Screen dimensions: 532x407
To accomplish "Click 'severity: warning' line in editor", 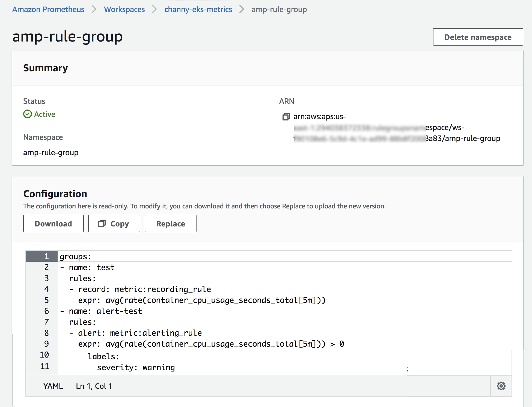I will (x=136, y=367).
